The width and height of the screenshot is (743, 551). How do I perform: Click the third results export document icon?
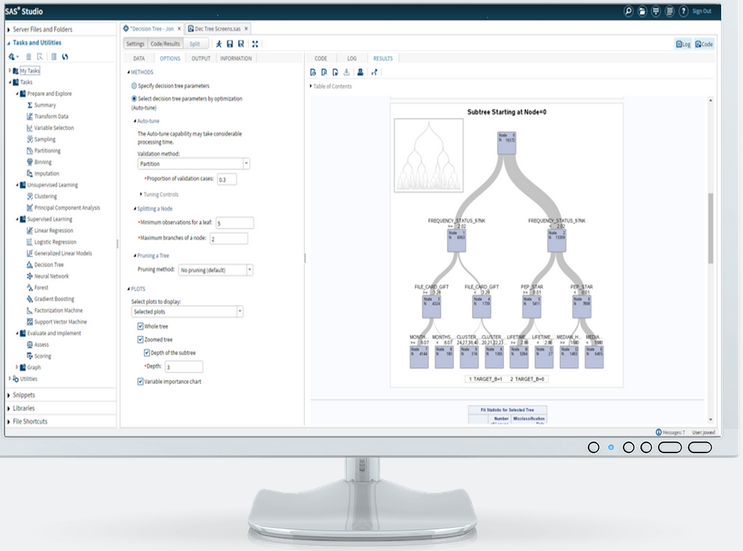click(x=335, y=72)
